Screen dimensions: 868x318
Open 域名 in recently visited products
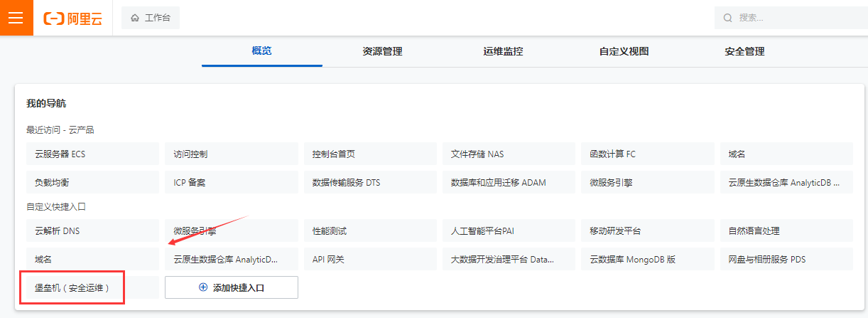[786, 154]
